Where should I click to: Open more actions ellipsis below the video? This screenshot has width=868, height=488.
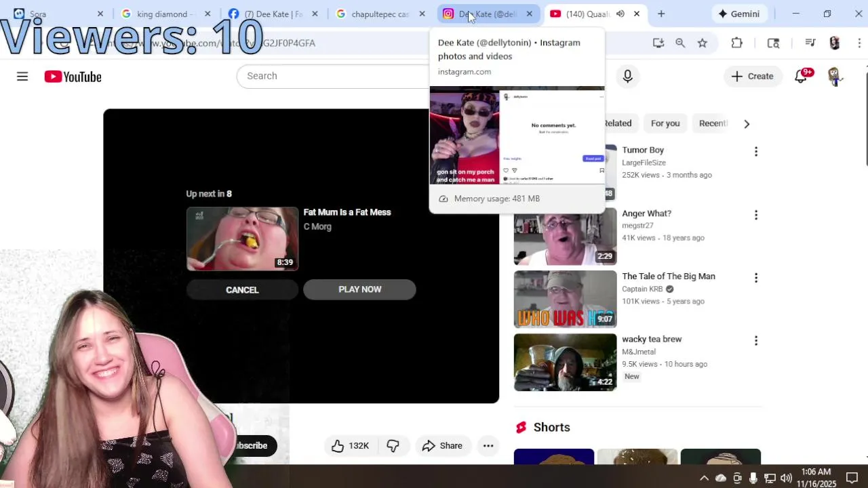(x=488, y=445)
